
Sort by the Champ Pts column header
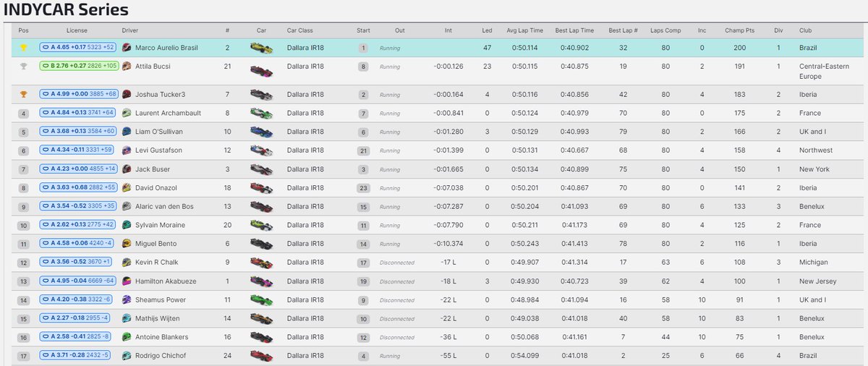[739, 31]
